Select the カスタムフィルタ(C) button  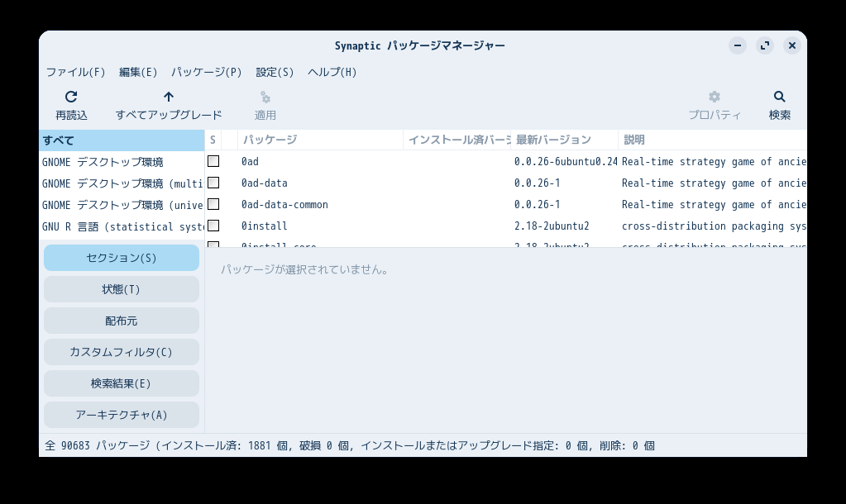(x=122, y=352)
